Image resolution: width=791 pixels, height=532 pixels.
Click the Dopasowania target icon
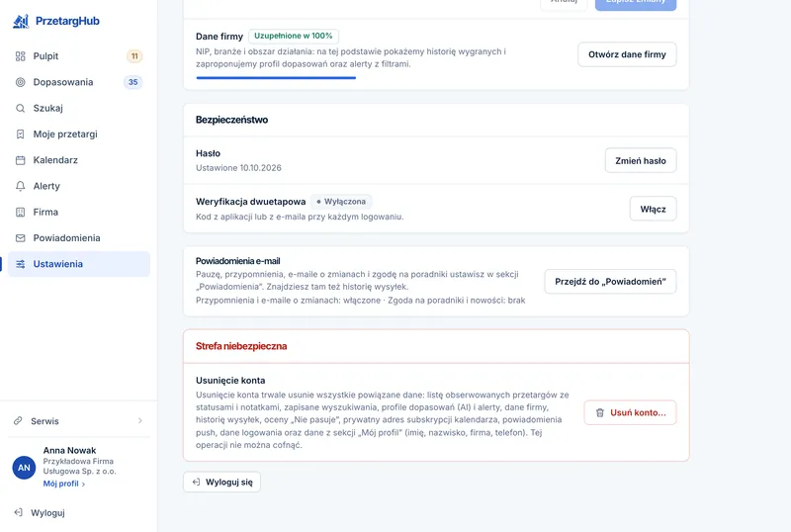20,82
